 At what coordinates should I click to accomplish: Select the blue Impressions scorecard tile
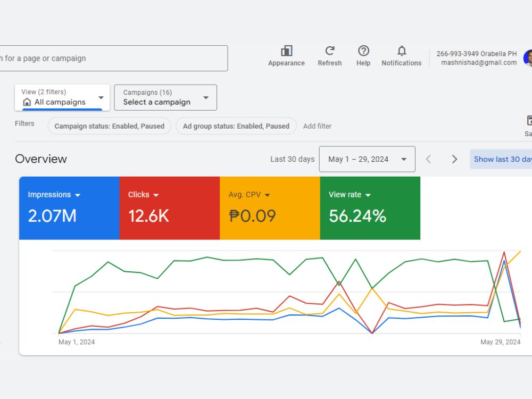(x=69, y=208)
